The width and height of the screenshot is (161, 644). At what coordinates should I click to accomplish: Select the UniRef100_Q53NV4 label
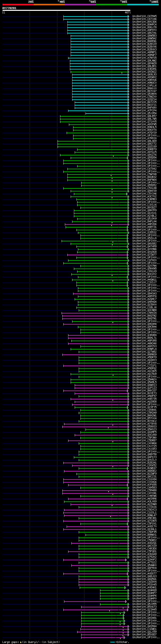coord(144,94)
